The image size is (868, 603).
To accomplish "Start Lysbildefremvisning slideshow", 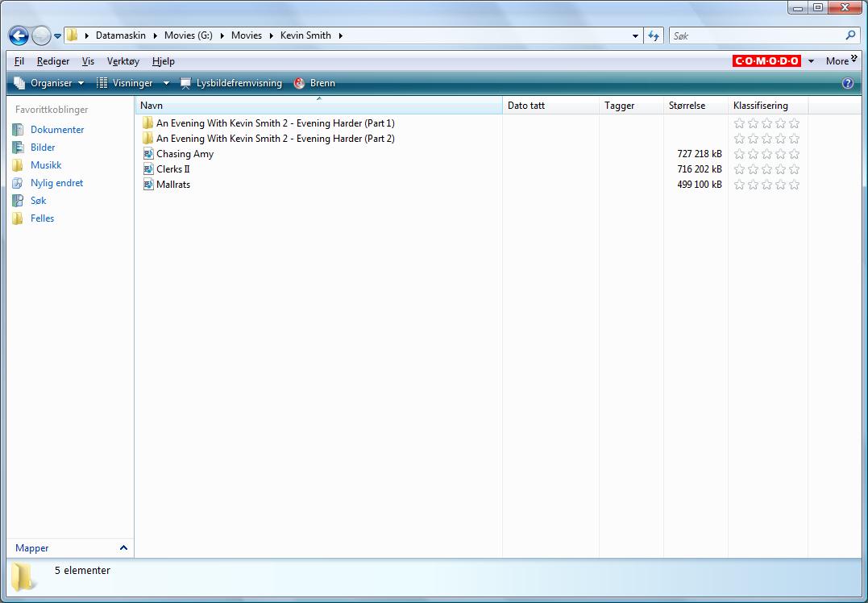I will [x=230, y=83].
